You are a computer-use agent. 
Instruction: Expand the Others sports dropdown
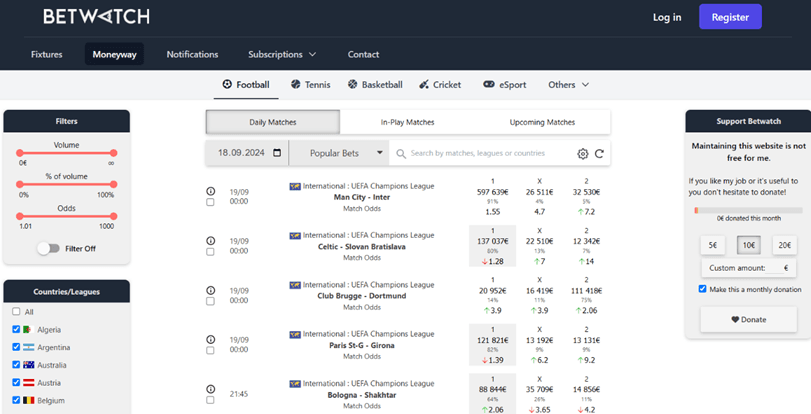point(568,84)
